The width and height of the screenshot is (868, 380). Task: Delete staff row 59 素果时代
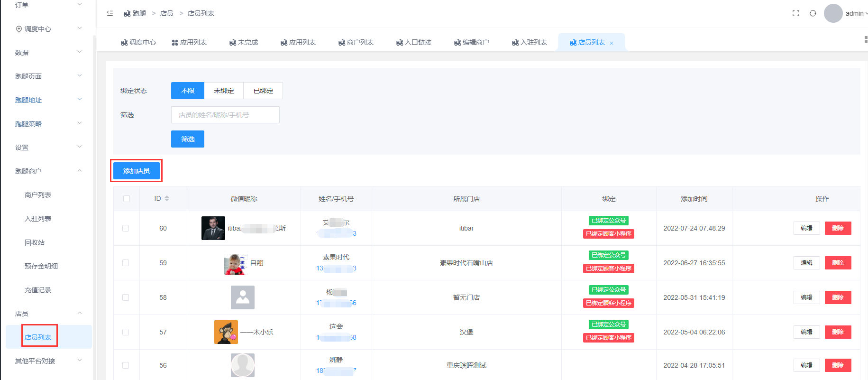(x=838, y=263)
